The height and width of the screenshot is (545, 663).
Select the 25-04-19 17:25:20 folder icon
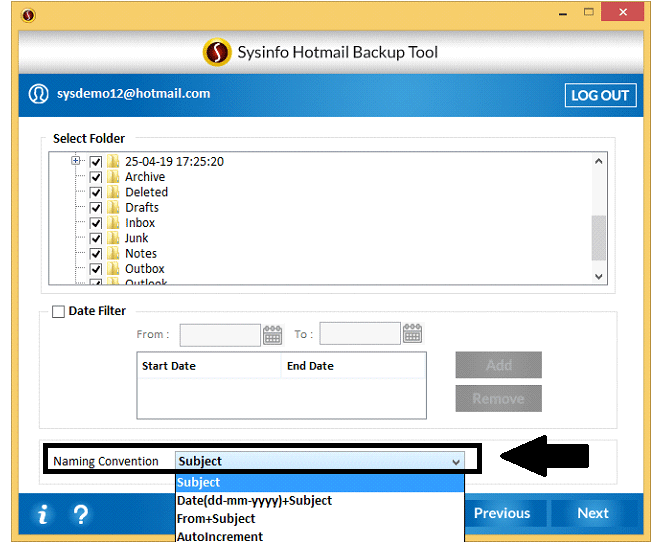click(113, 162)
